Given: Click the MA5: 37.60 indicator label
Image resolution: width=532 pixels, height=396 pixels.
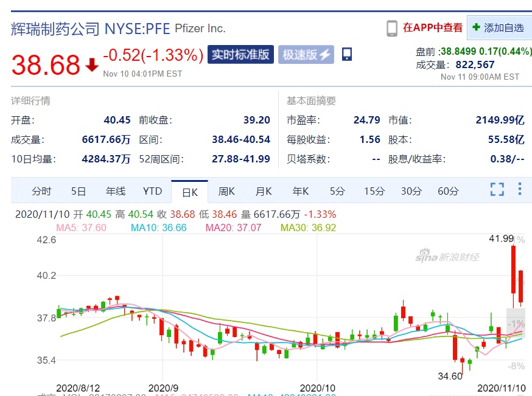Looking at the screenshot, I should tap(81, 228).
